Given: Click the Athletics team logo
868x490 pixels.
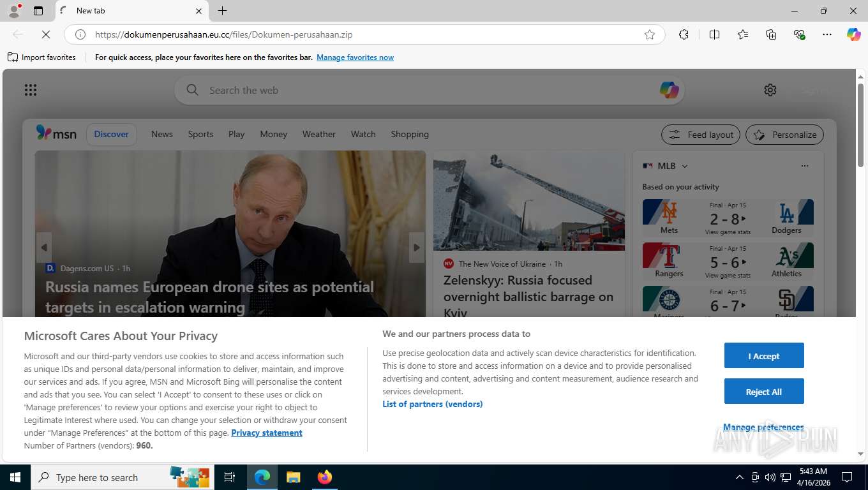Looking at the screenshot, I should coord(786,256).
